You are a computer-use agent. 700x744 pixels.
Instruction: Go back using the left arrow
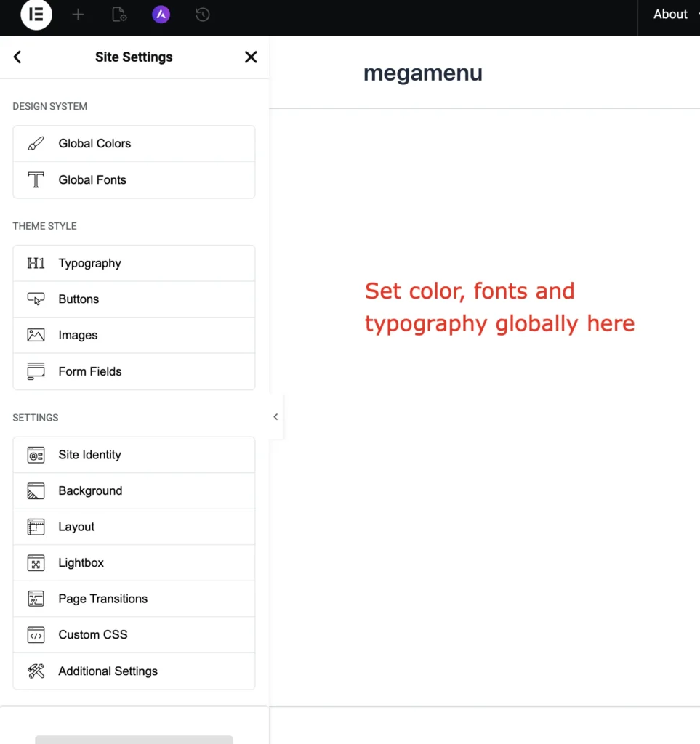pyautogui.click(x=17, y=57)
